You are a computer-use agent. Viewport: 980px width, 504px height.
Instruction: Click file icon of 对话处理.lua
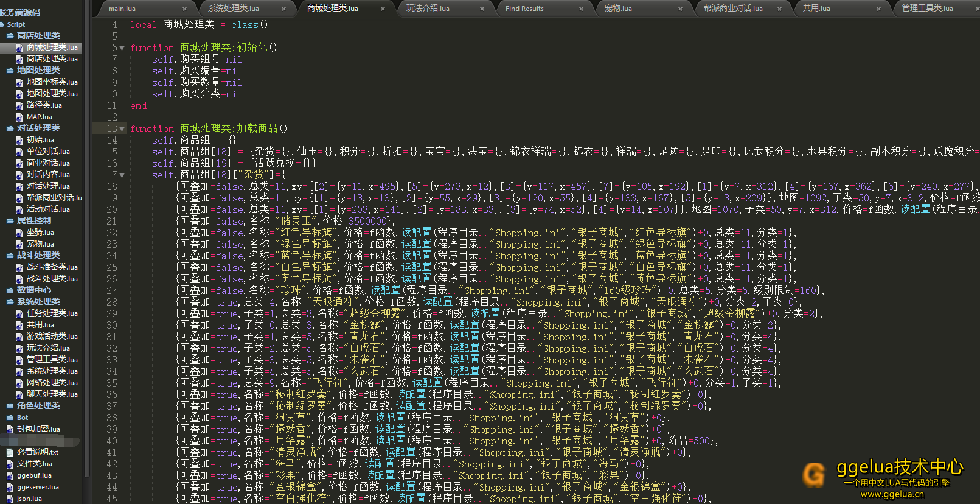[19, 186]
